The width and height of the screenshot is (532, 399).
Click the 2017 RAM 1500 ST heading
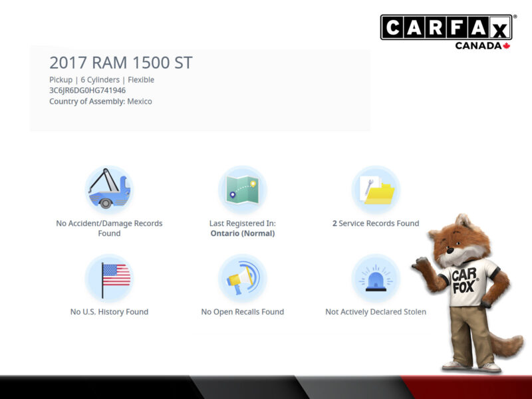pyautogui.click(x=121, y=63)
